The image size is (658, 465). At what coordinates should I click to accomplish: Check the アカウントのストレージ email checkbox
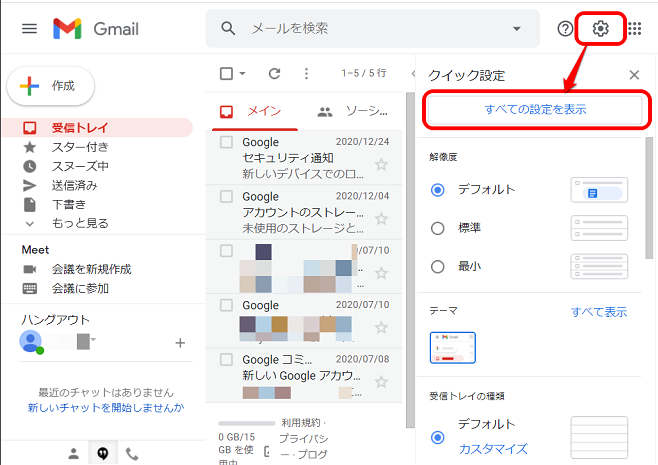click(x=226, y=196)
